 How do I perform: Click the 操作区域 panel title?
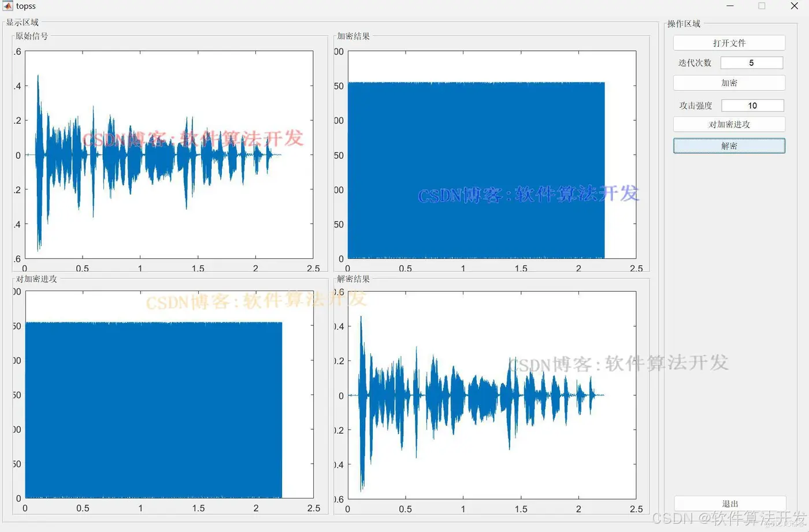click(x=684, y=24)
